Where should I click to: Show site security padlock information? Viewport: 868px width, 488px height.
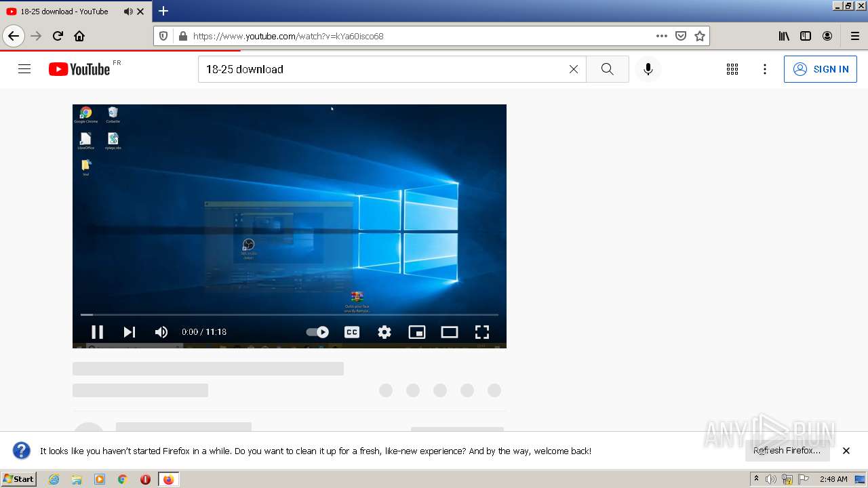tap(182, 36)
